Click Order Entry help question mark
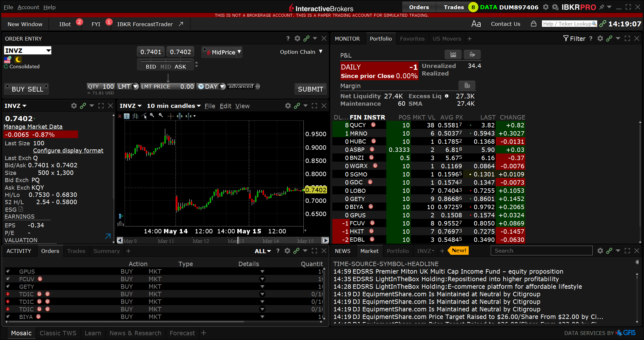Image resolution: width=644 pixels, height=340 pixels. pyautogui.click(x=288, y=38)
